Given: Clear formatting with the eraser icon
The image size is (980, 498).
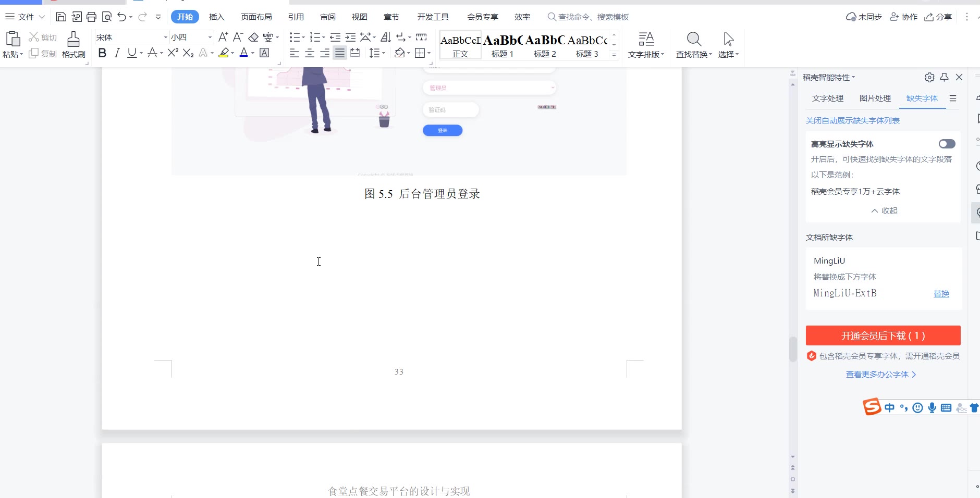Looking at the screenshot, I should pos(253,37).
